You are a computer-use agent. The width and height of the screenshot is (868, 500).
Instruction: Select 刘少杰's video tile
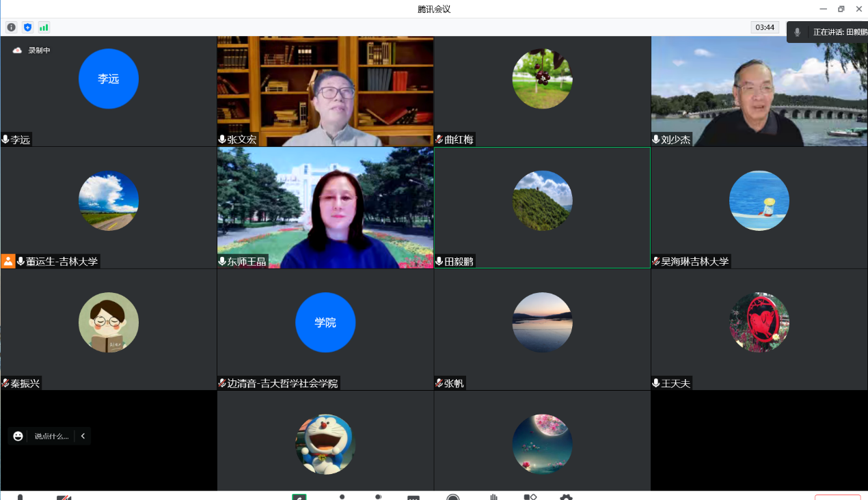click(x=759, y=91)
